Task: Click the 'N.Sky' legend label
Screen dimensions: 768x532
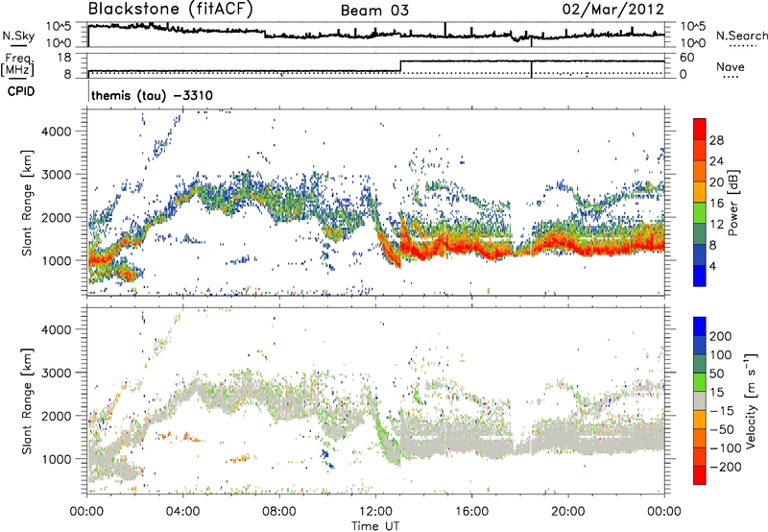Action: [18, 36]
